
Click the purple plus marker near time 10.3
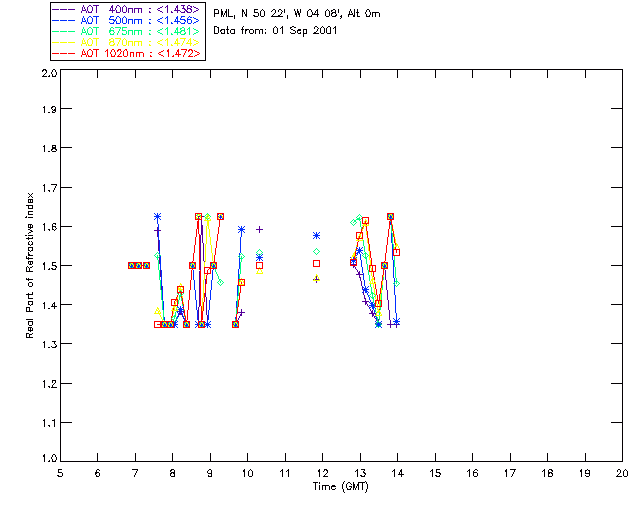[259, 230]
